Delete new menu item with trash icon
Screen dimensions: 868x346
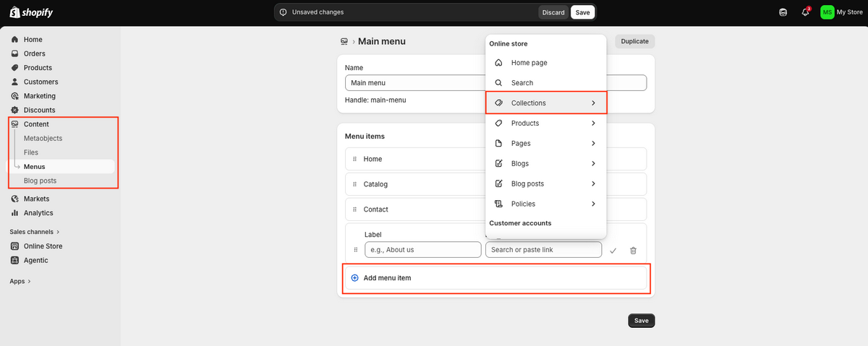633,251
